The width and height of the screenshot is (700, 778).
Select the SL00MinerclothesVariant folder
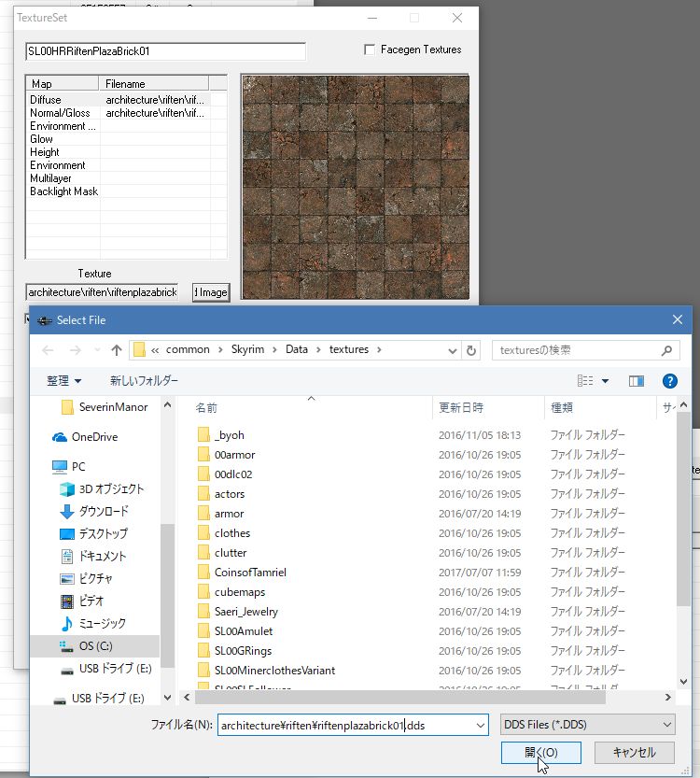266,671
